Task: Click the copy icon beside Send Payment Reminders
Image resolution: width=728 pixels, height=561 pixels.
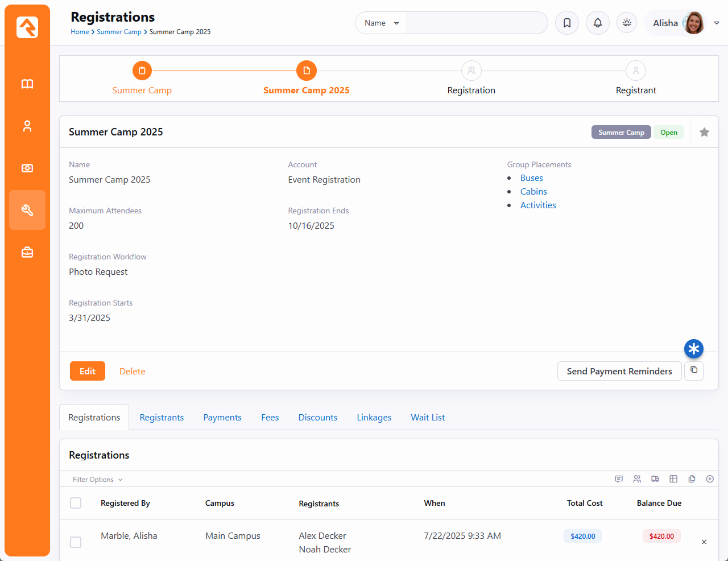Action: tap(694, 370)
